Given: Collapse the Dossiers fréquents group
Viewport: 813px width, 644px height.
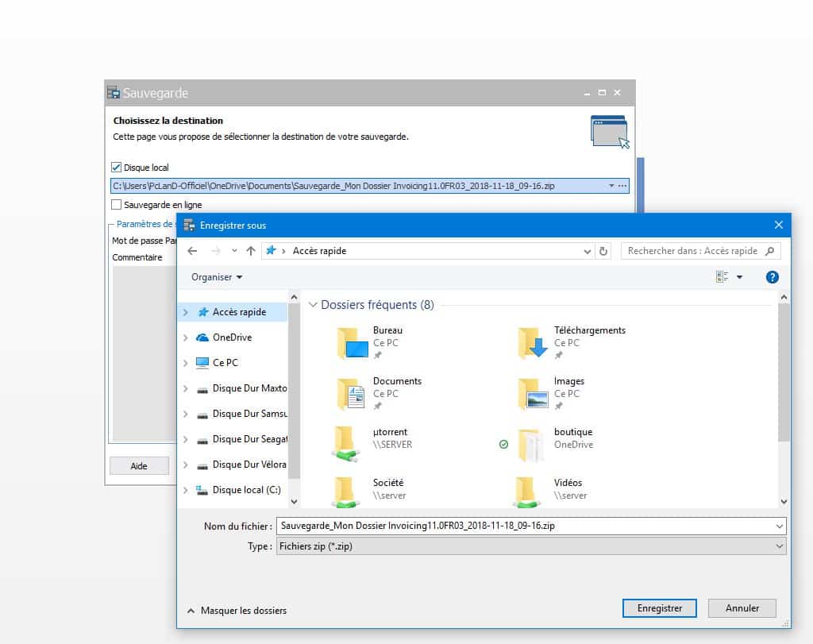Looking at the screenshot, I should [314, 305].
